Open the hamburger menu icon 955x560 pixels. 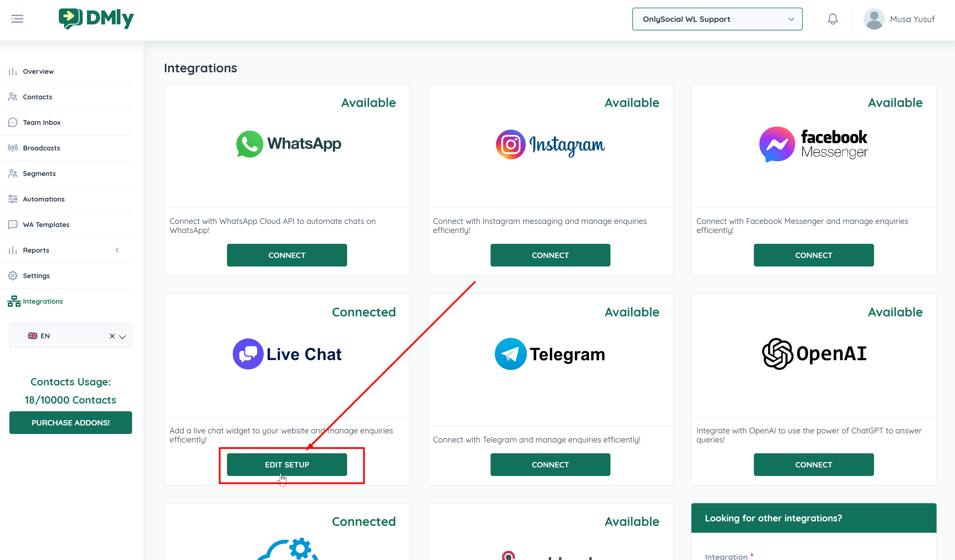(17, 18)
